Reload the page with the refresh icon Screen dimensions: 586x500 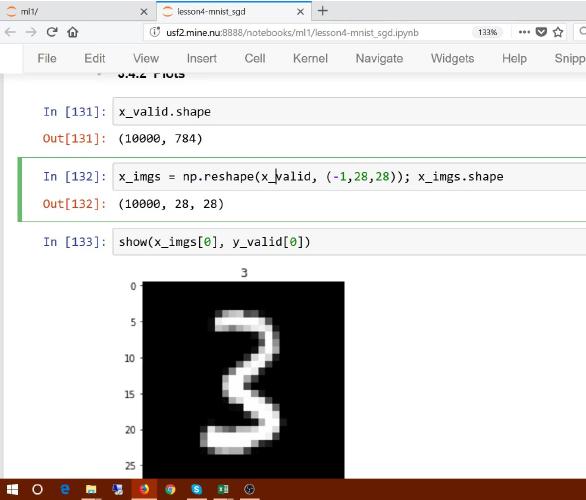tap(52, 32)
